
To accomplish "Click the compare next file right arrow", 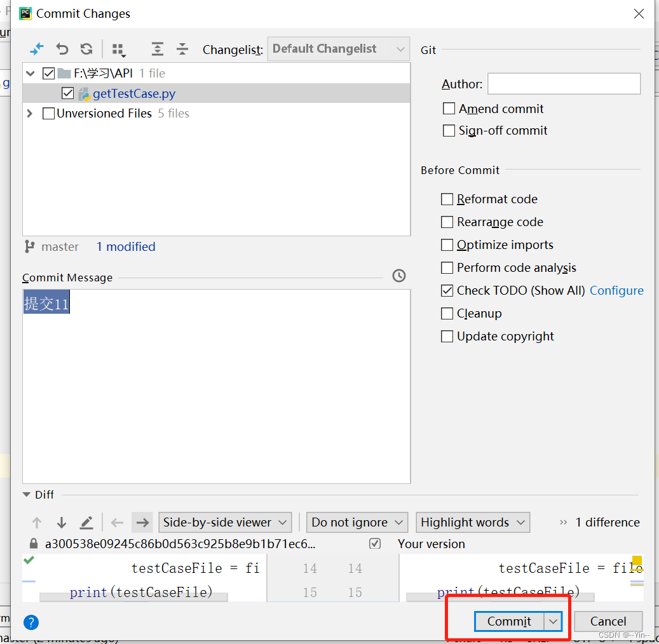I will (x=142, y=523).
